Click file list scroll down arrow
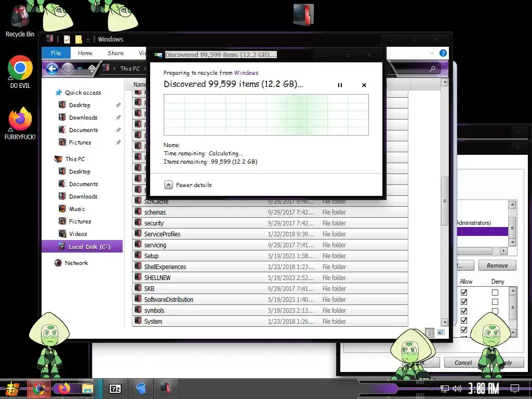 pyautogui.click(x=445, y=322)
